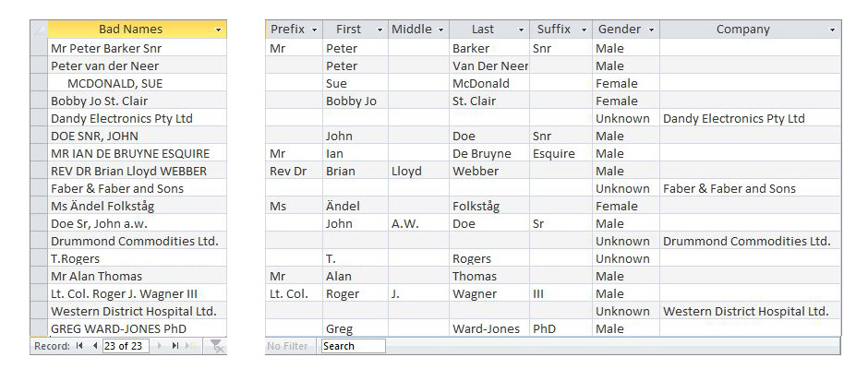The height and width of the screenshot is (369, 868).
Task: Expand First column dropdown arrow
Action: (x=380, y=30)
